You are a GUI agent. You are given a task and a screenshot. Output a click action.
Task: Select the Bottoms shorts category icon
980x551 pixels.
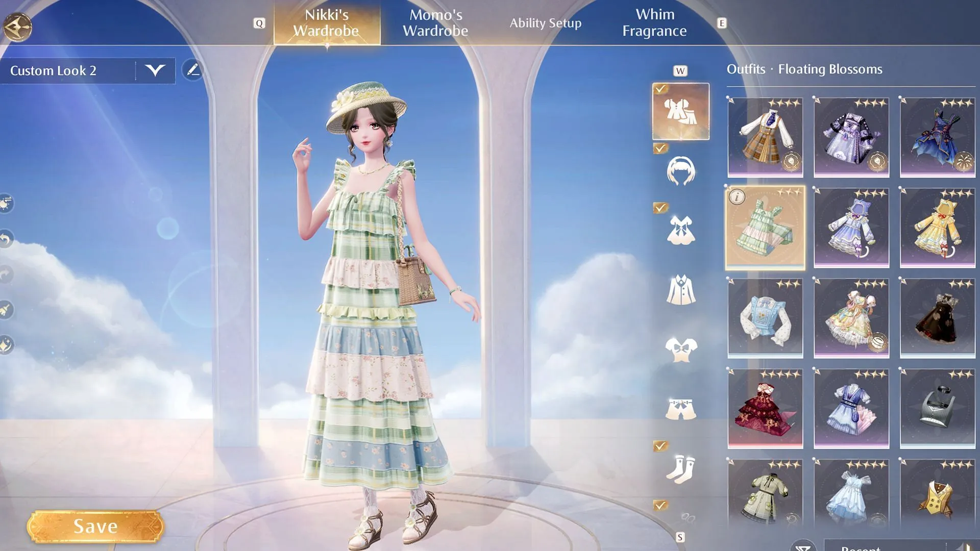coord(681,409)
